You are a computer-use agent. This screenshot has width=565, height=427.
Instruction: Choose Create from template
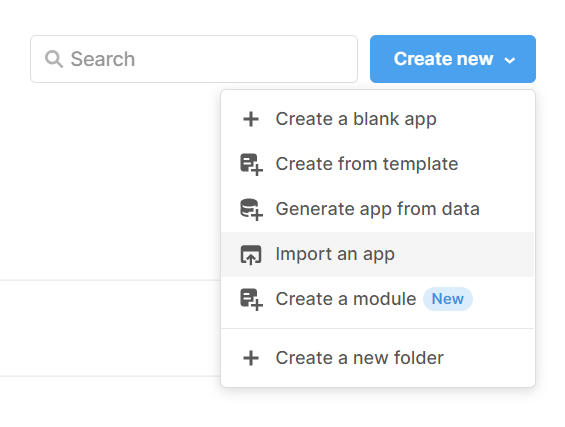[x=377, y=164]
